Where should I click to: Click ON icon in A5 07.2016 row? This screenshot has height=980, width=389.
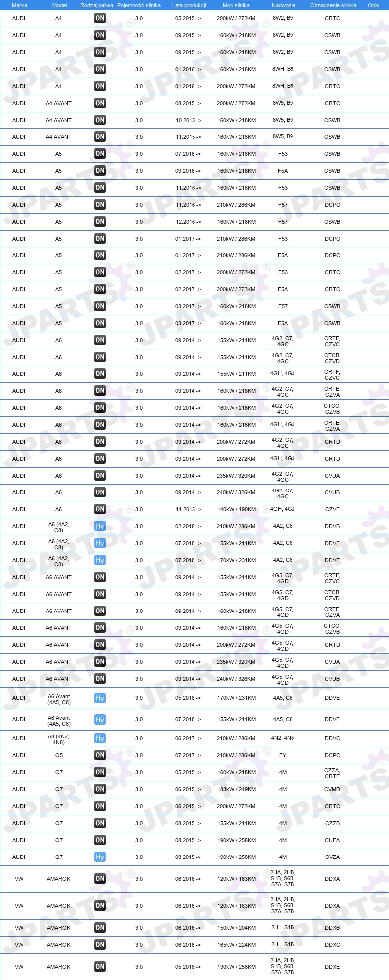(100, 154)
